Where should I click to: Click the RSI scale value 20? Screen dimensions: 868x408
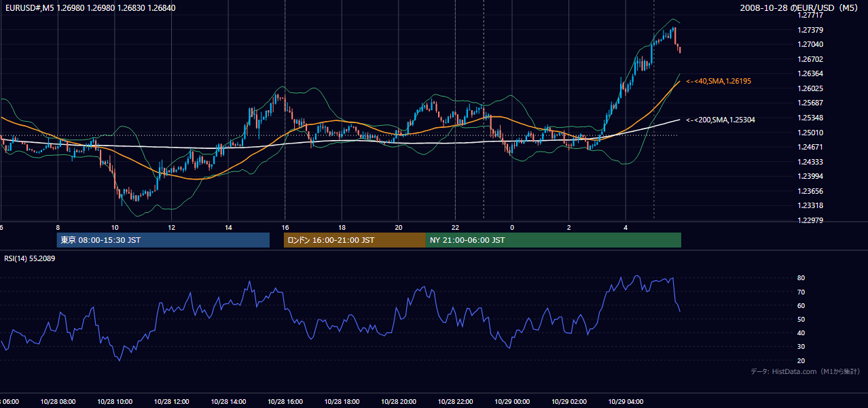(801, 360)
